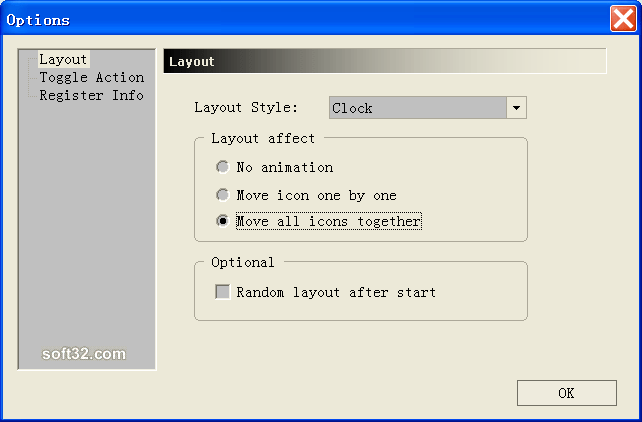Click the Optional group title
The height and width of the screenshot is (422, 642).
(x=243, y=262)
